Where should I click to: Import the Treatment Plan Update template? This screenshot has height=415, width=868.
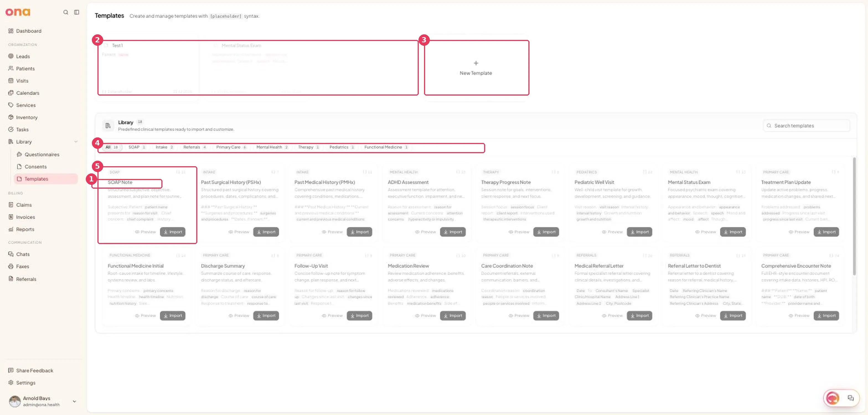pos(826,232)
